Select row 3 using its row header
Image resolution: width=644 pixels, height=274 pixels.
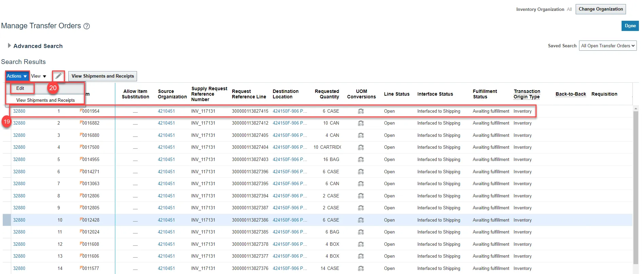pyautogui.click(x=7, y=135)
